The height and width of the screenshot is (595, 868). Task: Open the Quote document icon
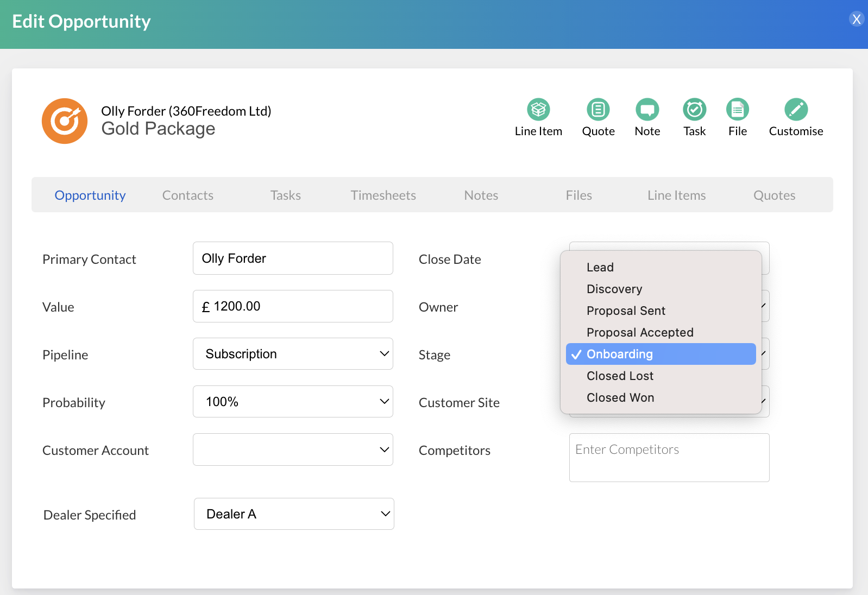pos(598,110)
